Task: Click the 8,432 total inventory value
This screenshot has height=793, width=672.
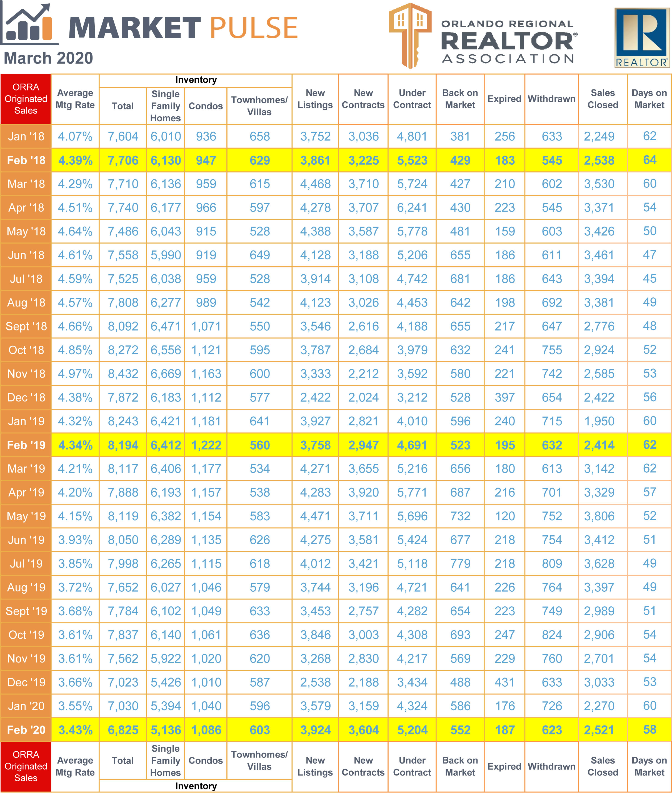Action: click(x=123, y=374)
